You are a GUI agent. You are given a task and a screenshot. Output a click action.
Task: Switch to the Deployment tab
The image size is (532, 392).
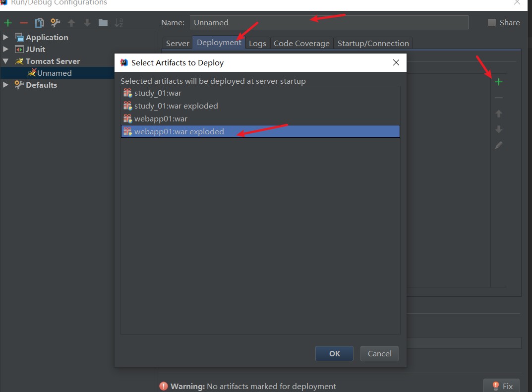pos(219,43)
